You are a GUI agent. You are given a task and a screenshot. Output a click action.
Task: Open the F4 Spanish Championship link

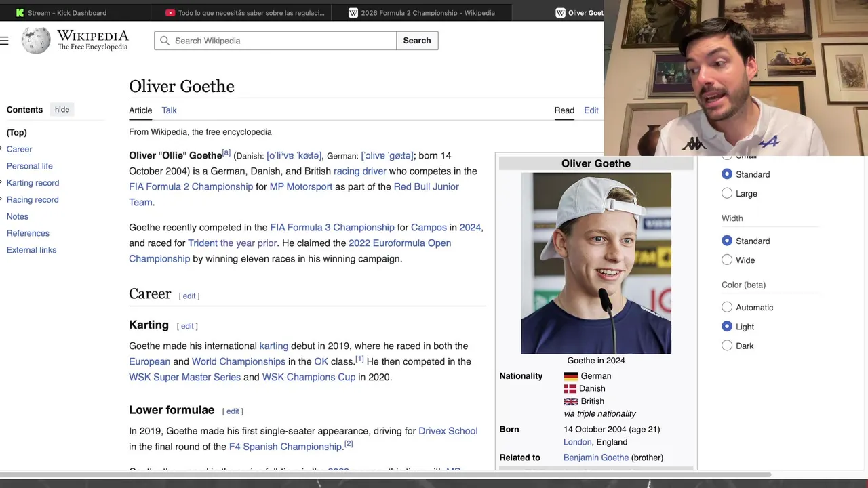pos(285,447)
